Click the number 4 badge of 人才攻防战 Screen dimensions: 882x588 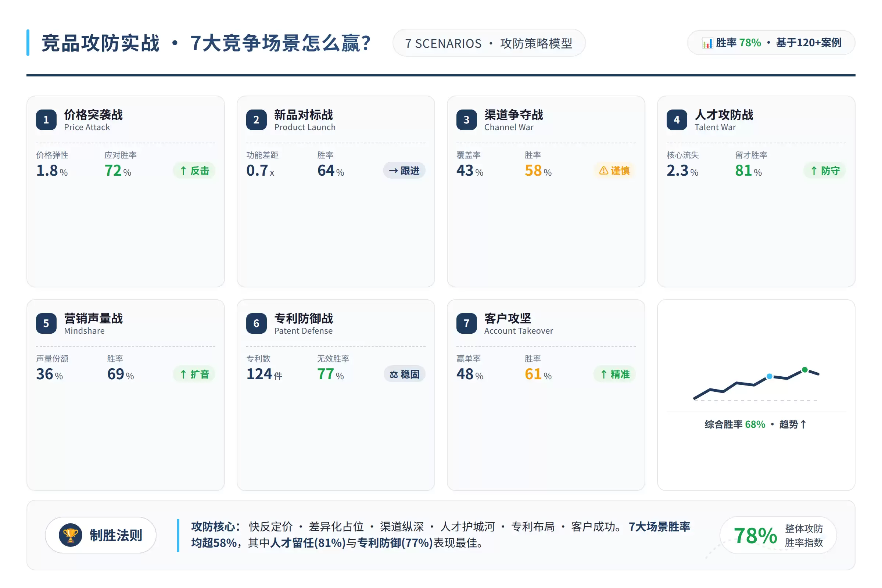(x=677, y=120)
